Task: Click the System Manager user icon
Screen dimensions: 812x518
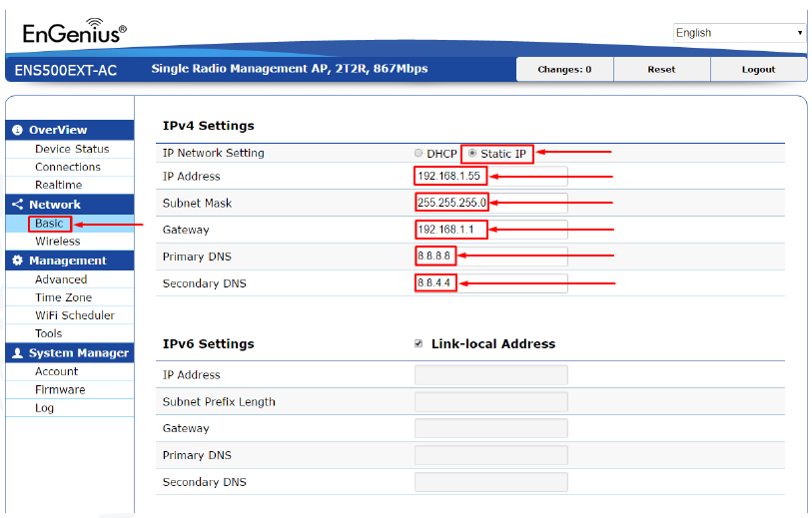Action: 17,353
